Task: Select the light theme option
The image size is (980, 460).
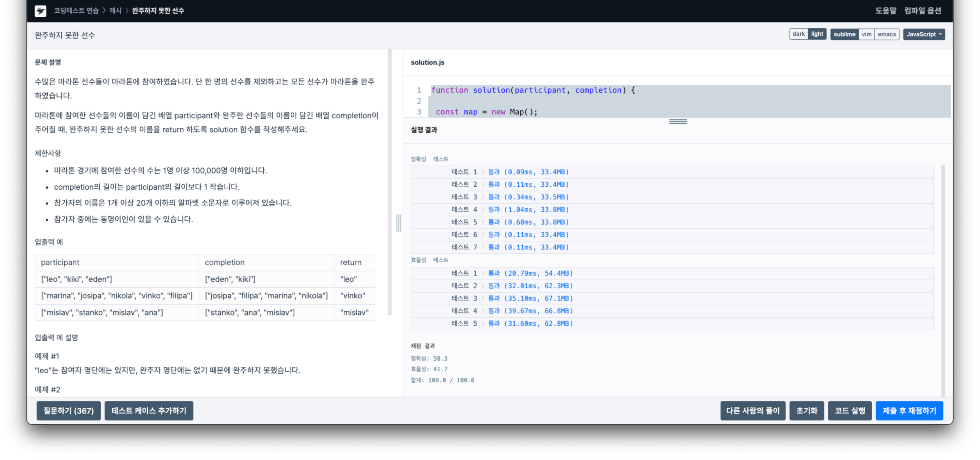Action: point(817,34)
